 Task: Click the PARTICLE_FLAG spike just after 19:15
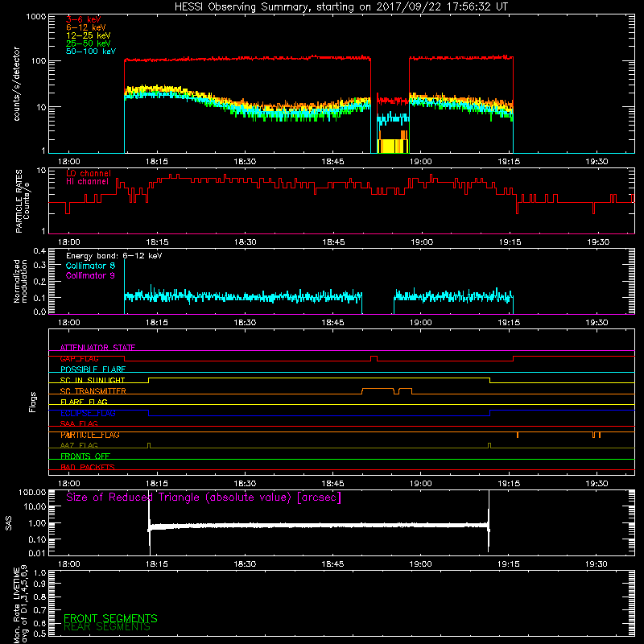tap(518, 435)
